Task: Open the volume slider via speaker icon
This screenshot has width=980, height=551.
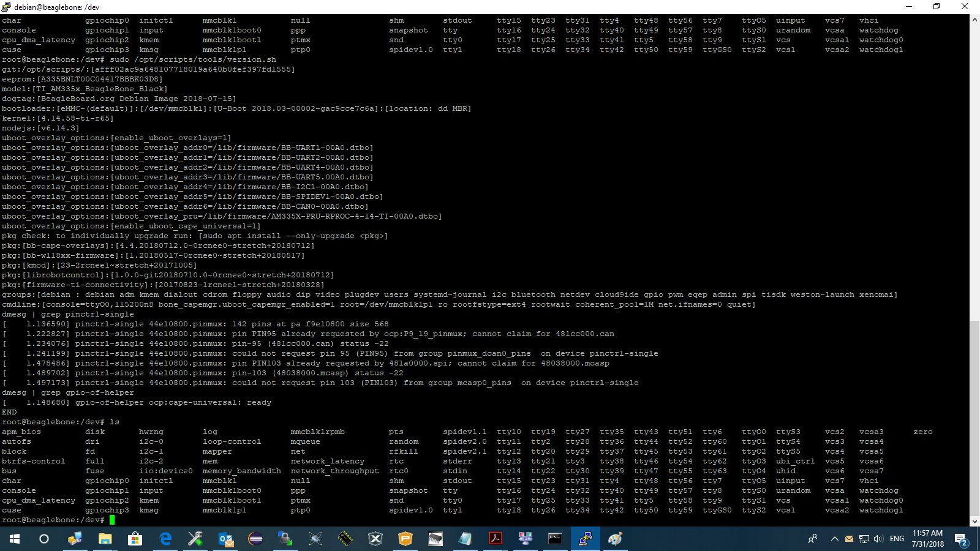Action: click(x=878, y=539)
